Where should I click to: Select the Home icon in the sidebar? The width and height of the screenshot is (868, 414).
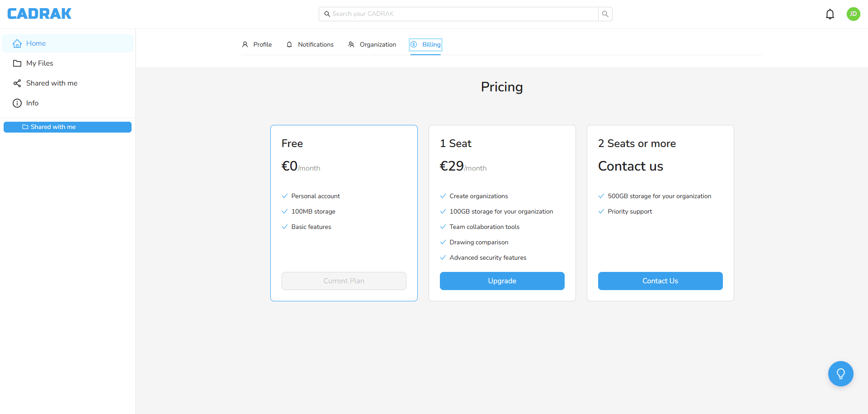[17, 43]
